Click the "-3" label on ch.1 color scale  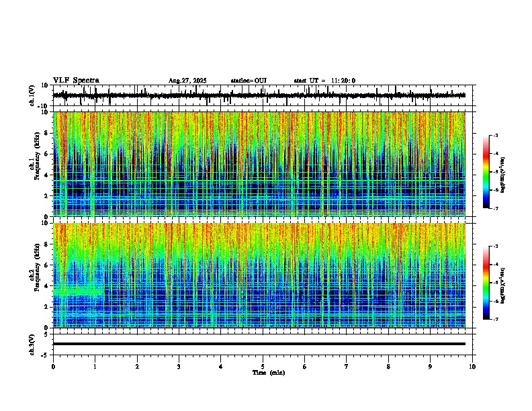[496, 136]
